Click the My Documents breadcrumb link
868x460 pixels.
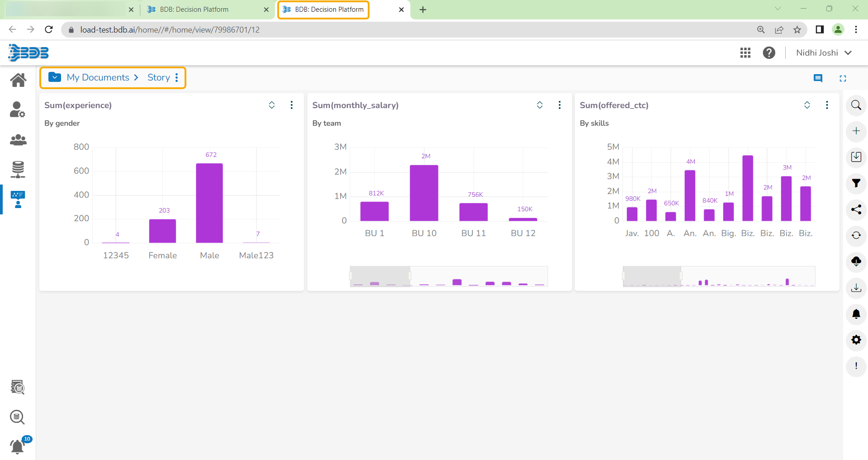click(98, 77)
